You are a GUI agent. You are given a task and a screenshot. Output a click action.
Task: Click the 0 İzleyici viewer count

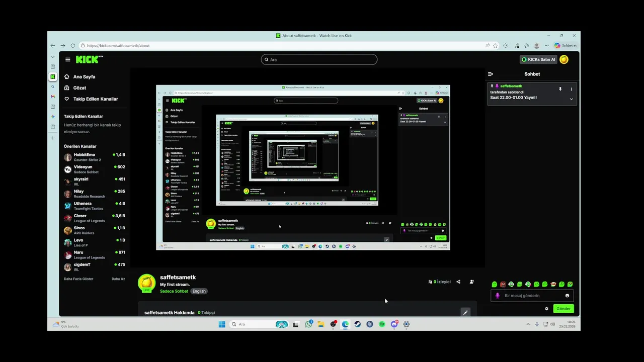440,282
